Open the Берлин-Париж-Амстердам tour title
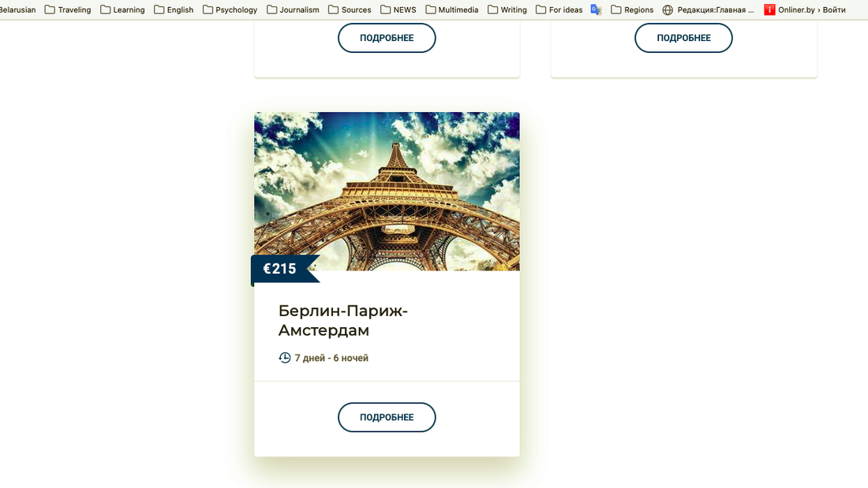The width and height of the screenshot is (868, 488). 342,320
